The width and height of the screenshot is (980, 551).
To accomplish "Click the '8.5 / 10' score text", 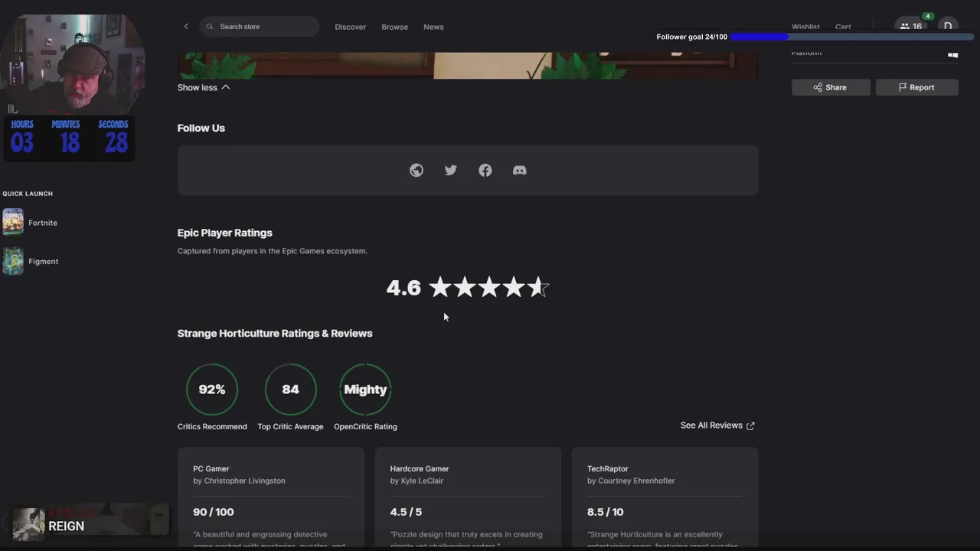I will point(606,512).
